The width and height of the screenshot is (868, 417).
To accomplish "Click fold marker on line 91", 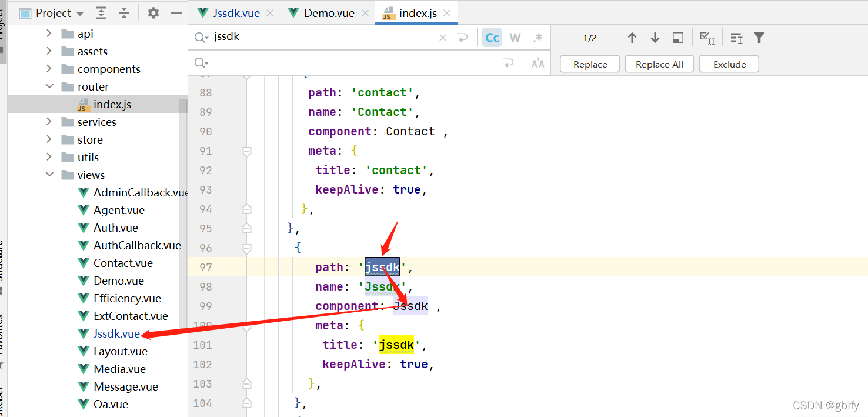I will coord(247,151).
